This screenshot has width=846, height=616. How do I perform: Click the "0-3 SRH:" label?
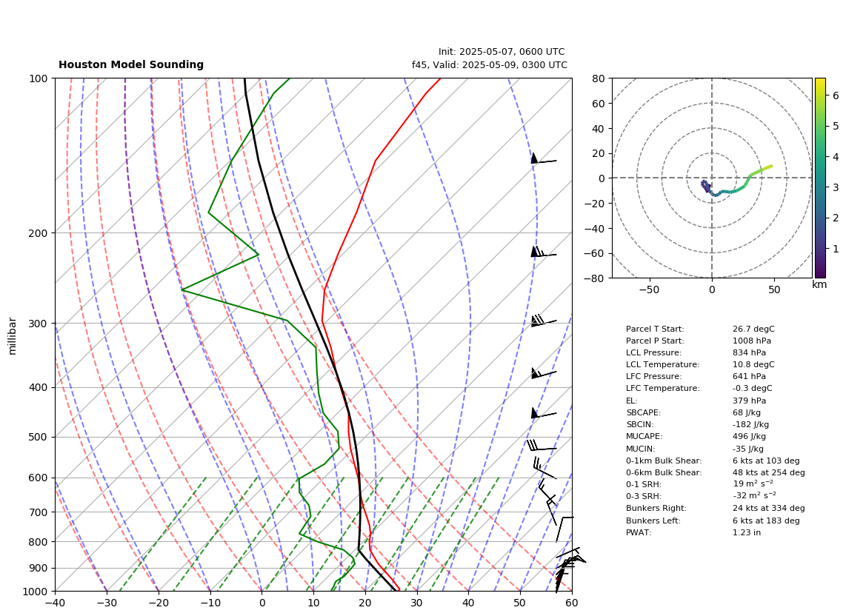tap(643, 496)
